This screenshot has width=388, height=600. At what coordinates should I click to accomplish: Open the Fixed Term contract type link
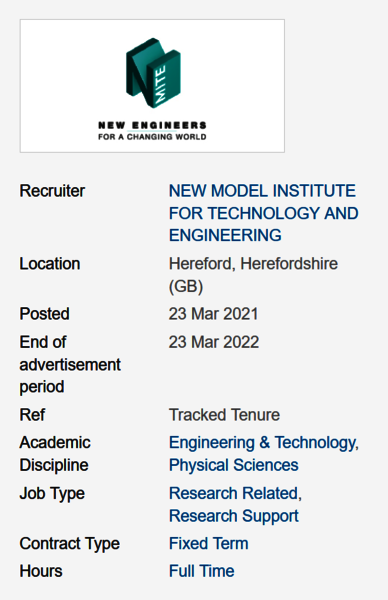(209, 543)
